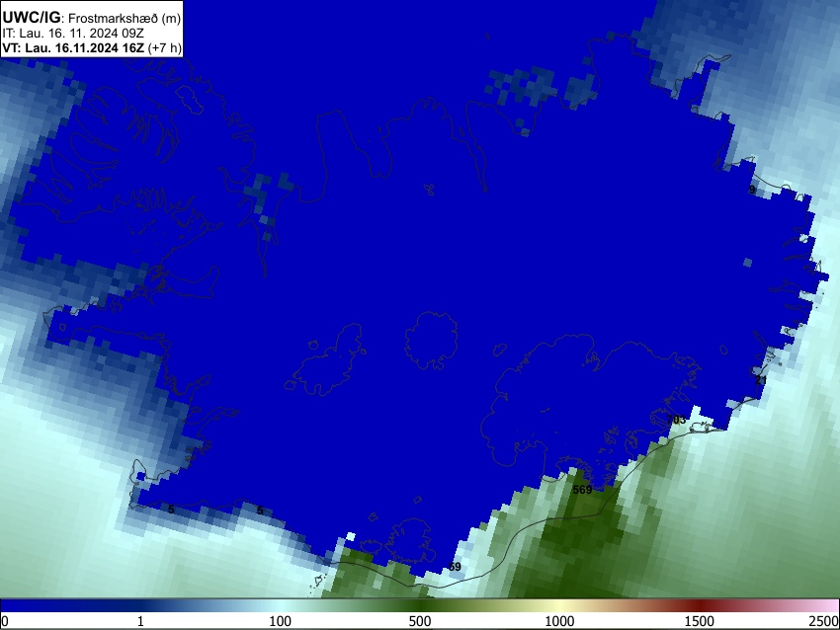
Task: Click the '703' value on the map
Action: click(677, 420)
